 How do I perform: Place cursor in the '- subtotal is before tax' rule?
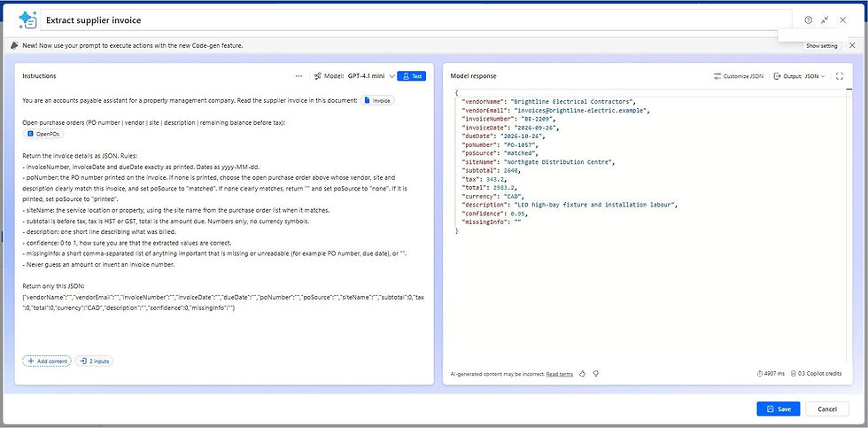166,222
